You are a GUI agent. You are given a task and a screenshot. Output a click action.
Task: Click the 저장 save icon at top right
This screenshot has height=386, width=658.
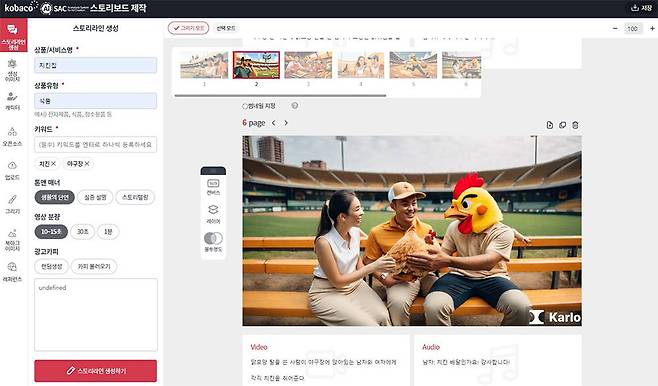[x=635, y=8]
